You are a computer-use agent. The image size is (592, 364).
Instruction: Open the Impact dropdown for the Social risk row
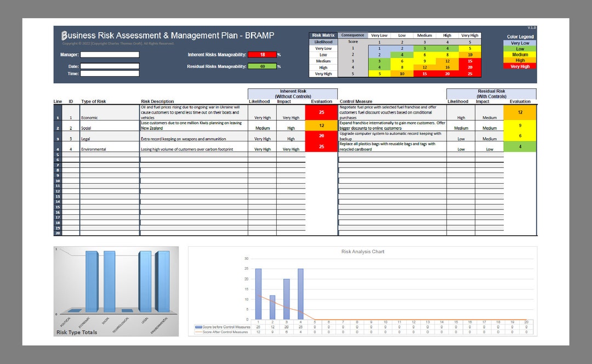[291, 128]
